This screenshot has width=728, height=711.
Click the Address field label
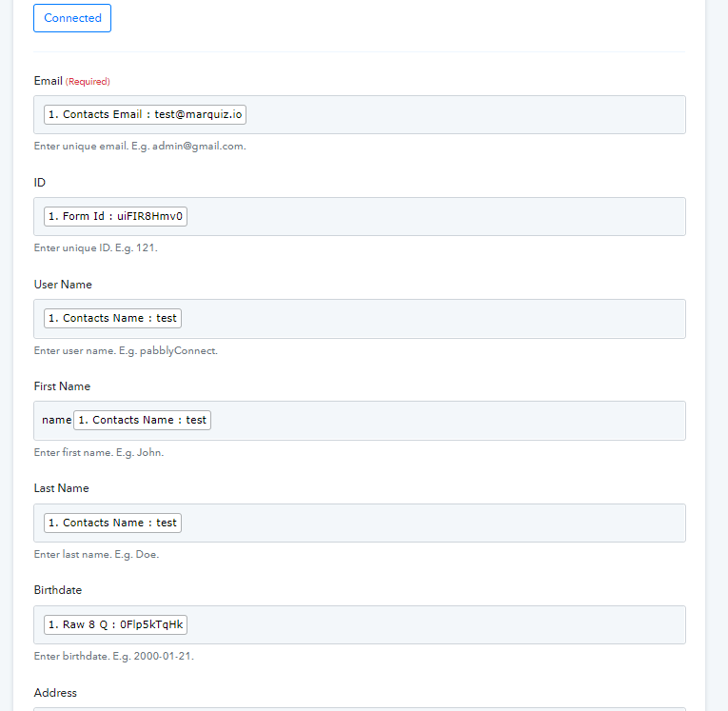click(55, 693)
